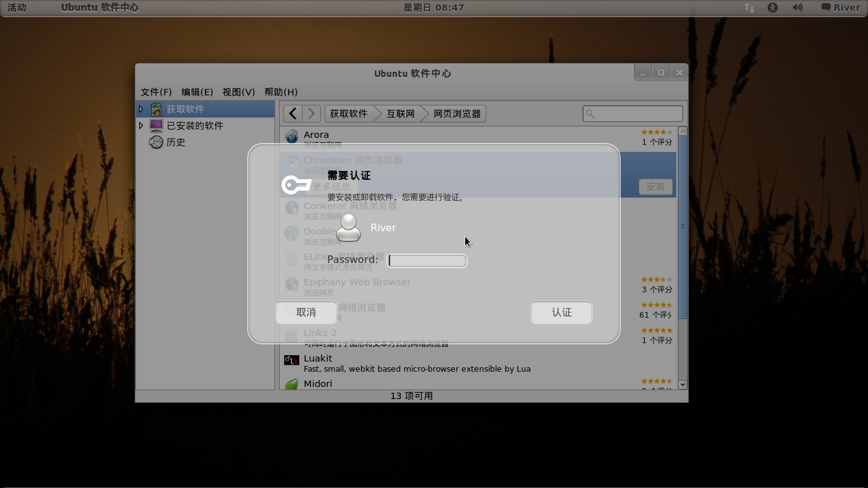Open the network status icon
868x488 pixels.
tap(750, 8)
